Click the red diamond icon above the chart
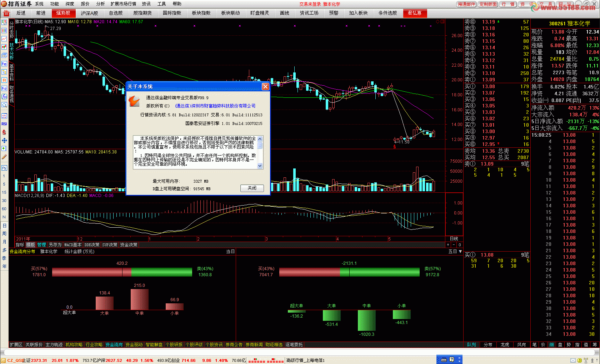Screen dimensions: 600x364 pos(437,22)
